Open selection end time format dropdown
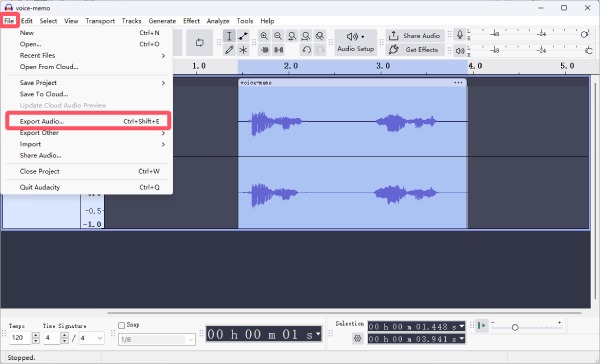 point(461,338)
